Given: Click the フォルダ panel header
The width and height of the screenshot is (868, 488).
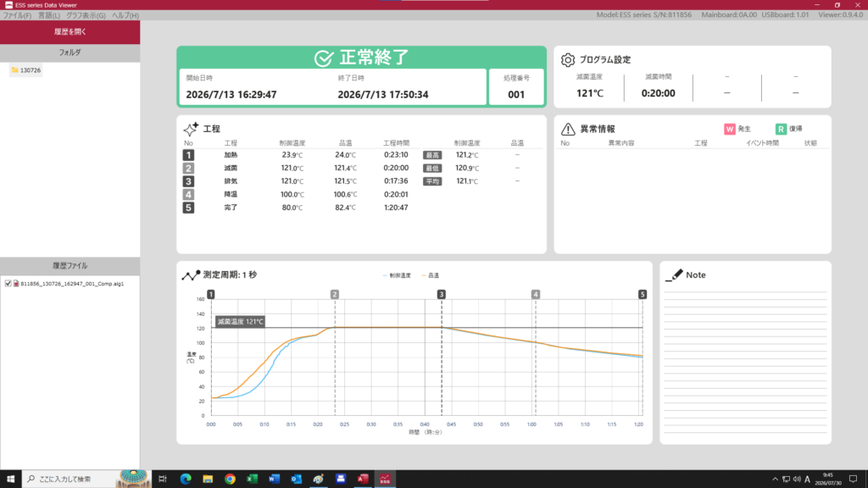Looking at the screenshot, I should coord(70,53).
